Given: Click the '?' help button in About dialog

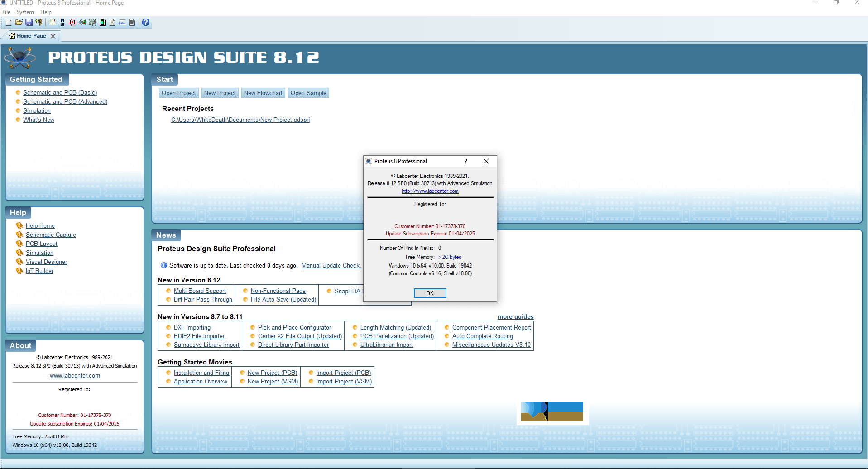Looking at the screenshot, I should [x=465, y=161].
